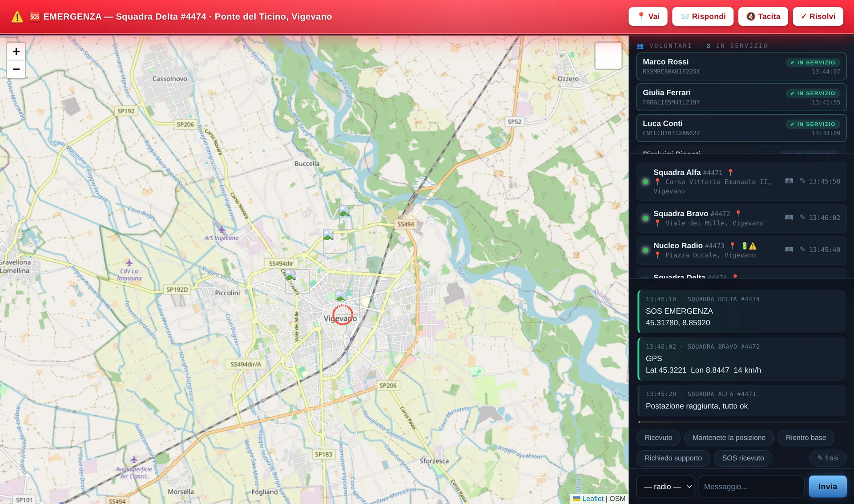Screen dimensions: 854x504
Task: Zoom in on the map
Action: pos(16,52)
